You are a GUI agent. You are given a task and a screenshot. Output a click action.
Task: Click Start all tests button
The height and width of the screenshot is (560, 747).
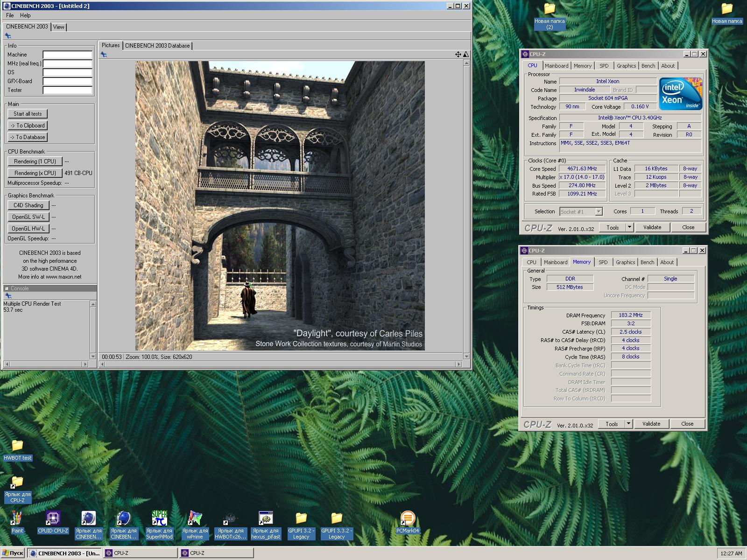[x=28, y=114]
